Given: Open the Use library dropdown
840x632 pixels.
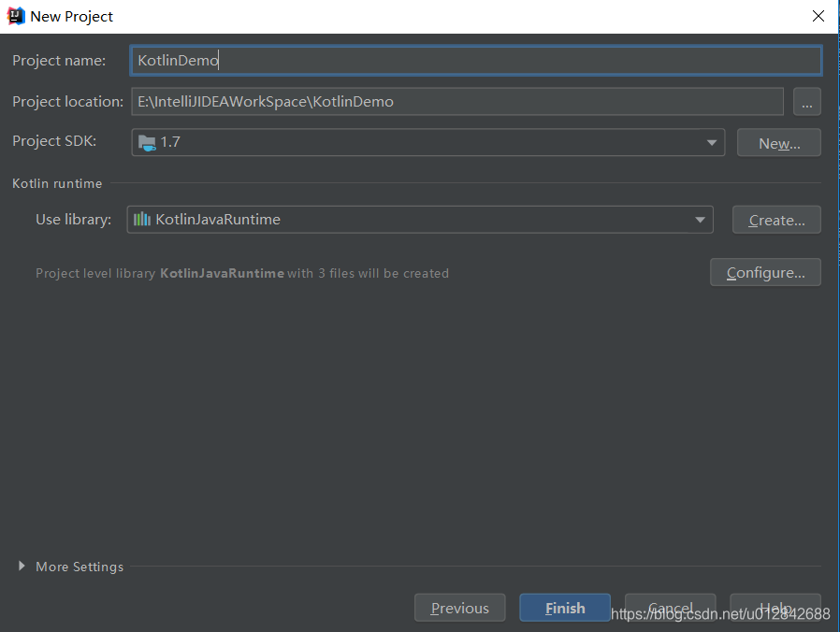Looking at the screenshot, I should (419, 220).
